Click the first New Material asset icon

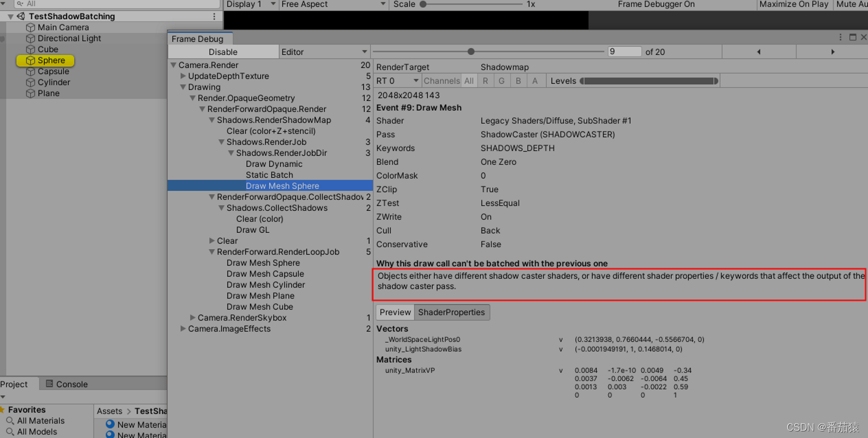click(x=110, y=424)
